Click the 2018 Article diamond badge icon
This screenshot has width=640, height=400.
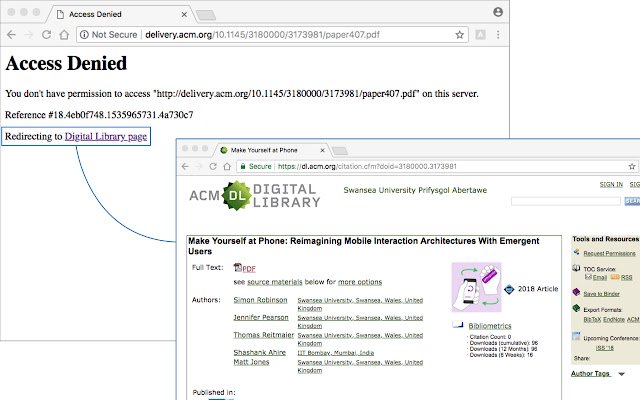pyautogui.click(x=509, y=289)
